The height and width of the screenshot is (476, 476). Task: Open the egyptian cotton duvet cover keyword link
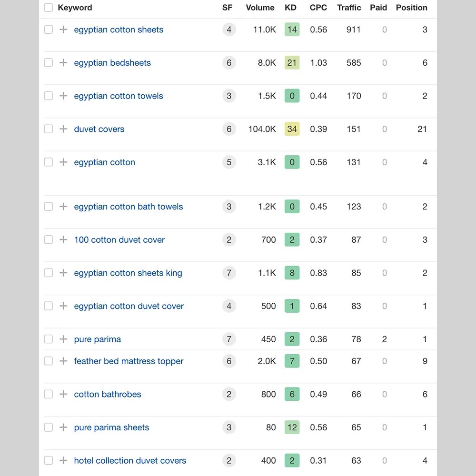click(129, 306)
